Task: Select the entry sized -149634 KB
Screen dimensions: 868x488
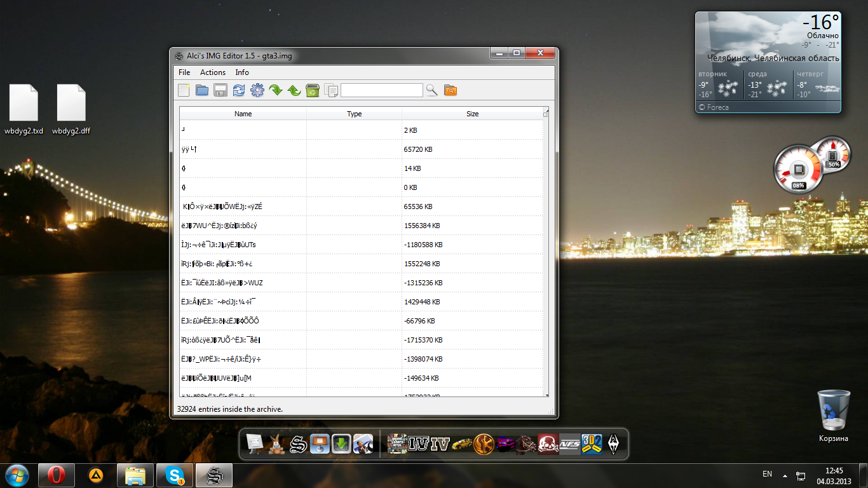Action: tap(361, 378)
